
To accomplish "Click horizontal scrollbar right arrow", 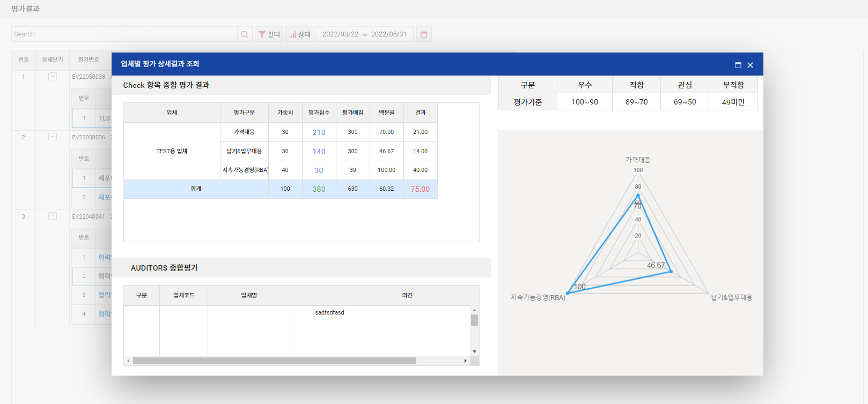I will 466,361.
